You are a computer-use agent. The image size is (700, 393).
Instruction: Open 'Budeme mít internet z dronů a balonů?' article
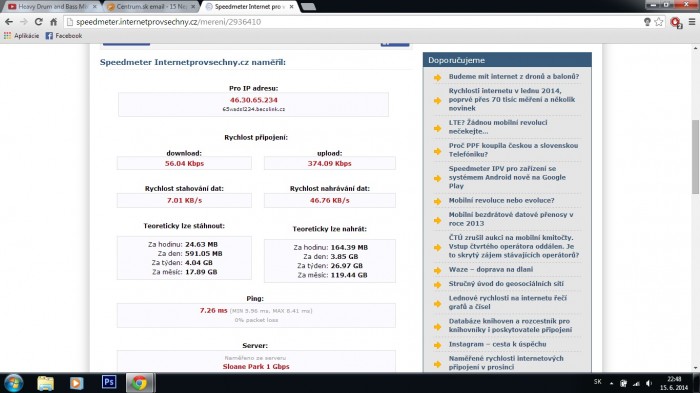[x=514, y=76]
